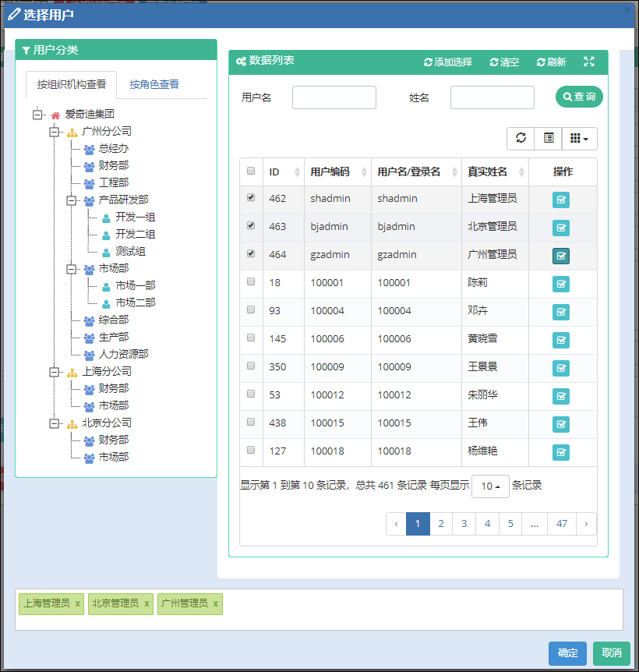Click select icon for shadmin row

tap(561, 200)
